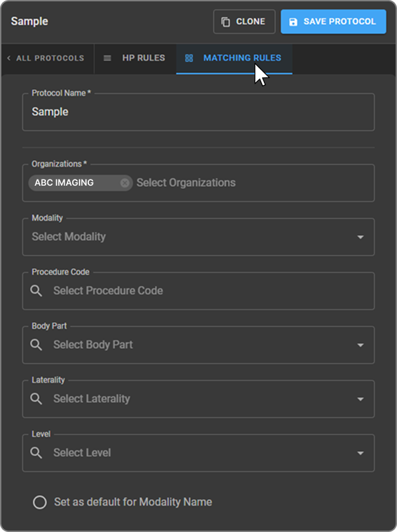Viewport: 397px width, 532px height.
Task: Open the Level dropdown arrow
Action: pyautogui.click(x=361, y=453)
